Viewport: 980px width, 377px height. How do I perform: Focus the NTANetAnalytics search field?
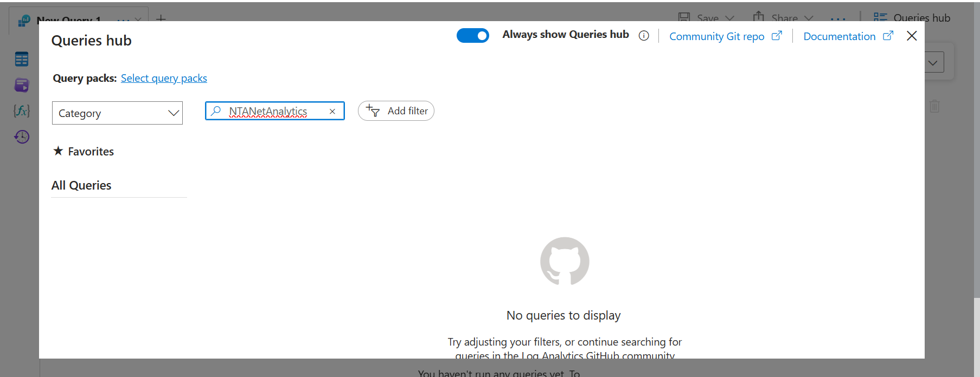275,111
